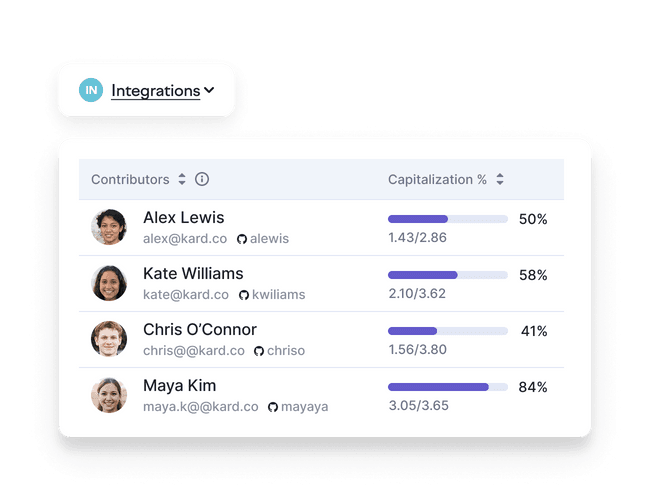
Task: Click the alex@kard.co email address
Action: [x=185, y=239]
